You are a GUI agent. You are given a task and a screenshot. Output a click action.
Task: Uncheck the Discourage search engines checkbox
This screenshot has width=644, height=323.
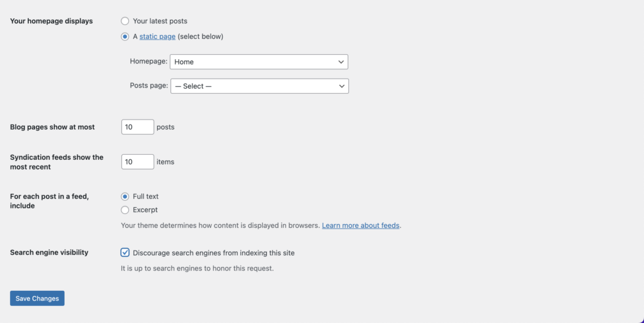pyautogui.click(x=125, y=252)
